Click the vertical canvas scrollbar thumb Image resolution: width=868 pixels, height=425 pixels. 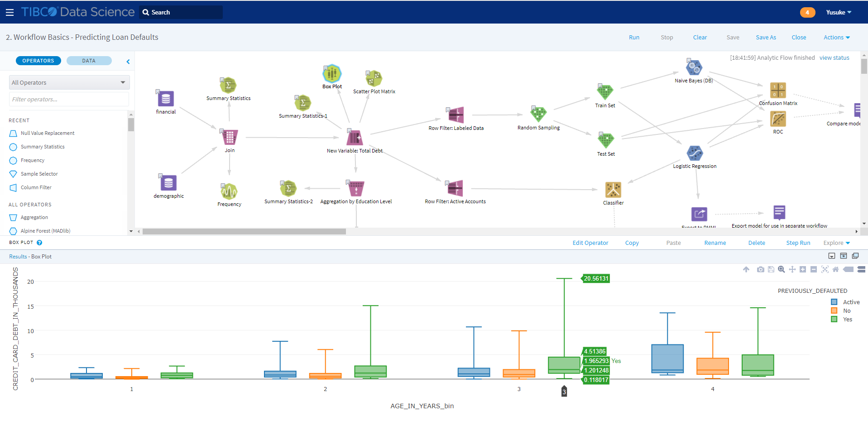(x=864, y=67)
